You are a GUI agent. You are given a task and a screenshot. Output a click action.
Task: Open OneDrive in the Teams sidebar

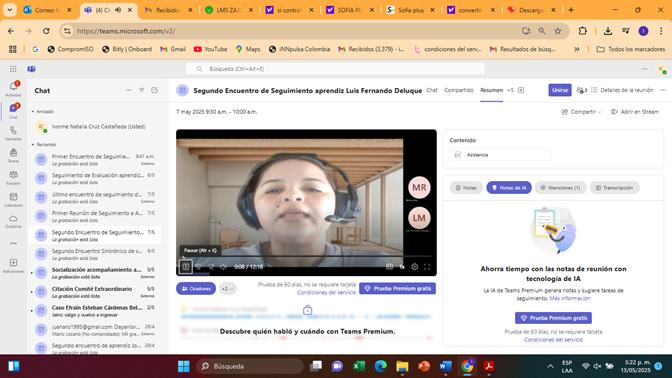(x=13, y=222)
